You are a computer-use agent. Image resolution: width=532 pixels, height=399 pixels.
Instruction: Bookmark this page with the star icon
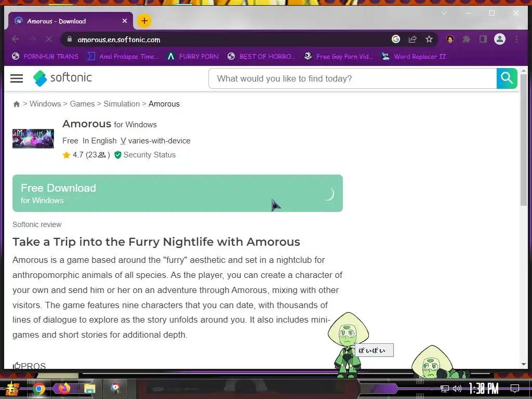pyautogui.click(x=429, y=39)
